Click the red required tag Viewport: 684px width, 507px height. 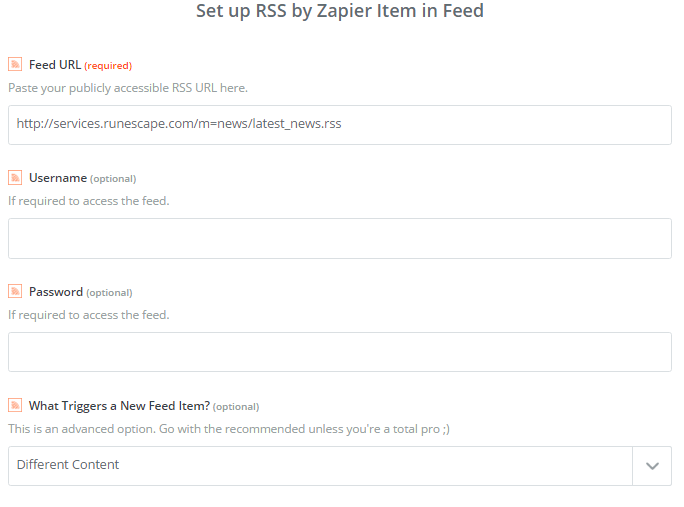click(x=108, y=66)
